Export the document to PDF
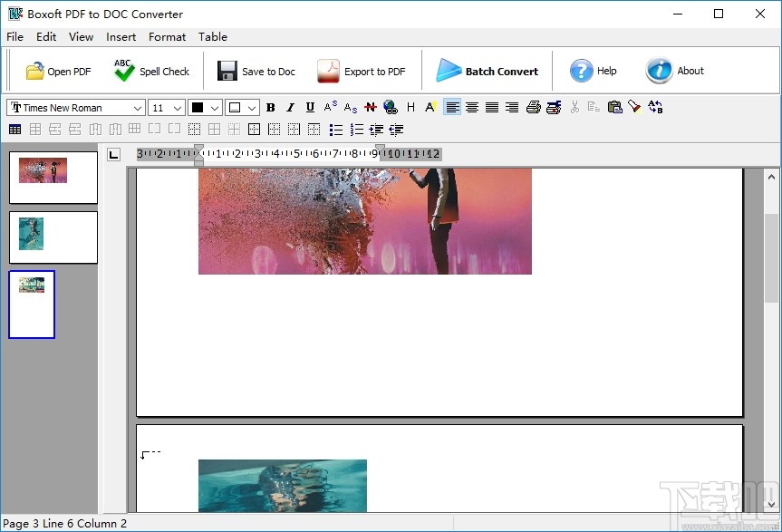This screenshot has width=782, height=532. 362,70
